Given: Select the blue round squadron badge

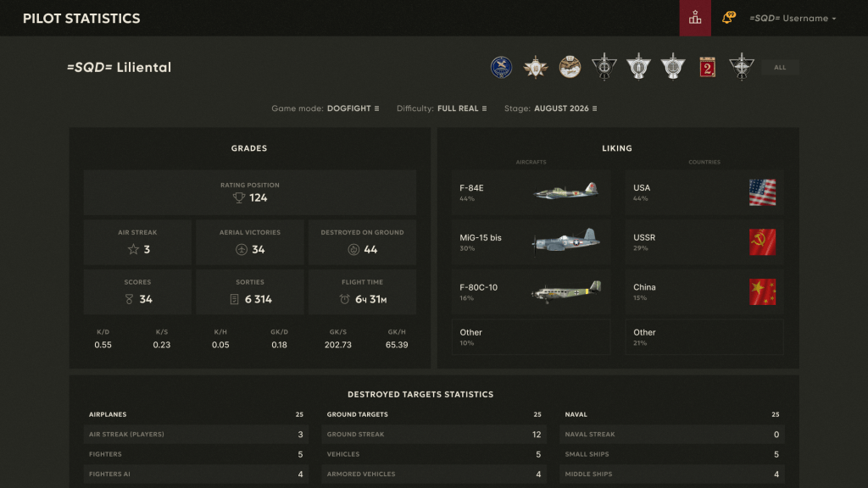Looking at the screenshot, I should (501, 68).
